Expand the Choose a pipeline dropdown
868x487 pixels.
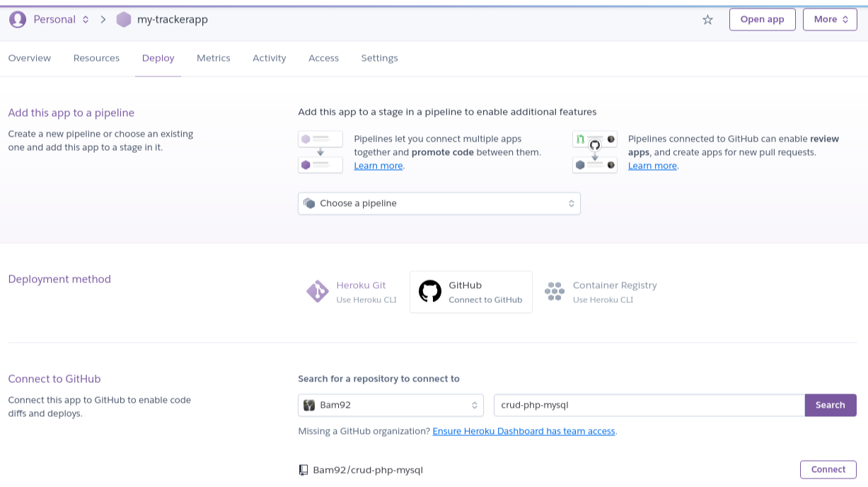tap(439, 204)
